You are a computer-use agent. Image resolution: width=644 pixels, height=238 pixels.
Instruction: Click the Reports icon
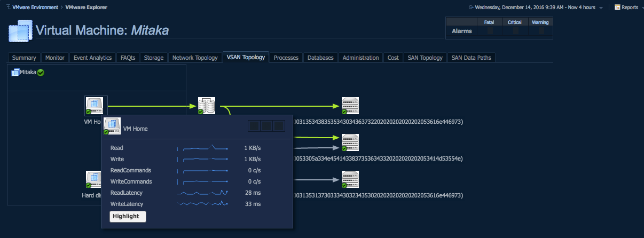point(617,7)
